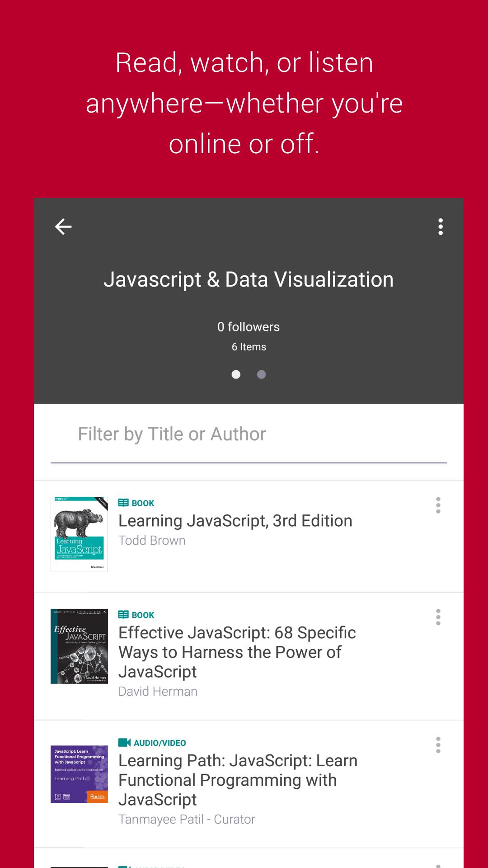Tap the back arrow icon

point(63,226)
